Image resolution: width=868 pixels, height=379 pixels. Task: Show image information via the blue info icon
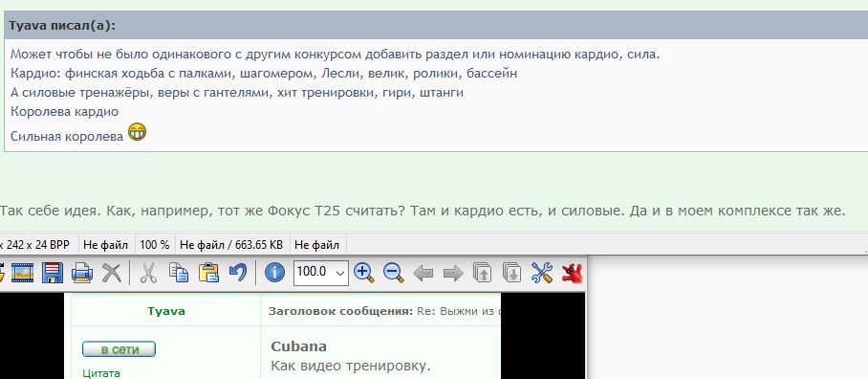(x=274, y=273)
